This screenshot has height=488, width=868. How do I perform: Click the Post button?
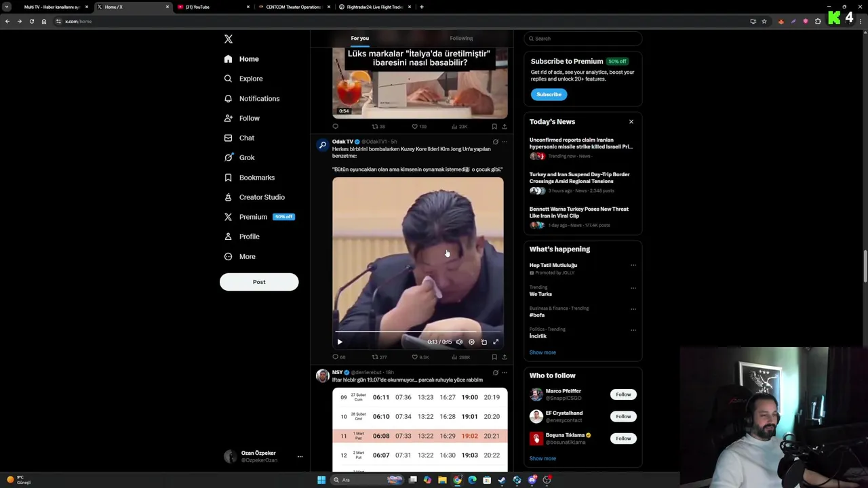coord(259,282)
